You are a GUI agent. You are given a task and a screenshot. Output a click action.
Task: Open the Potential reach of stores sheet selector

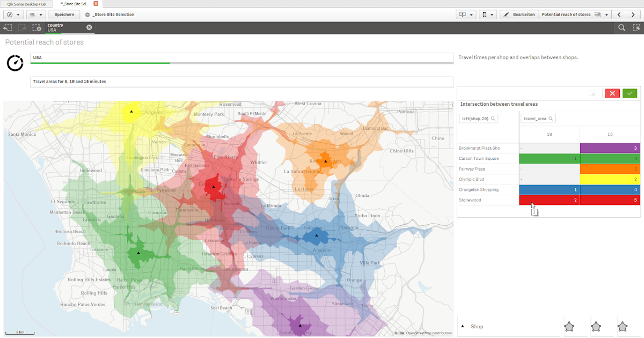click(575, 14)
